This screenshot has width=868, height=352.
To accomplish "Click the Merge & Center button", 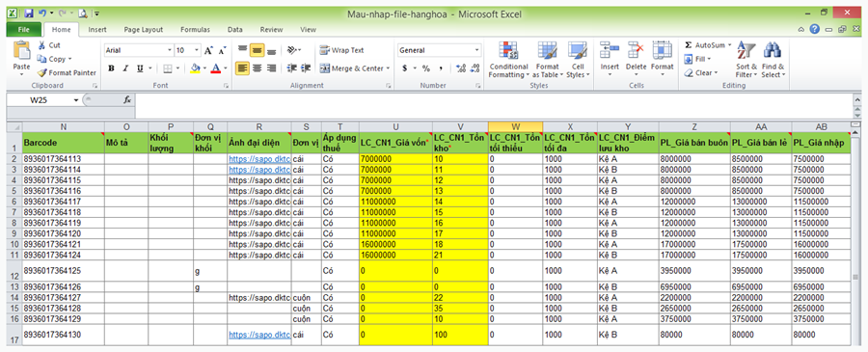I will pos(354,68).
